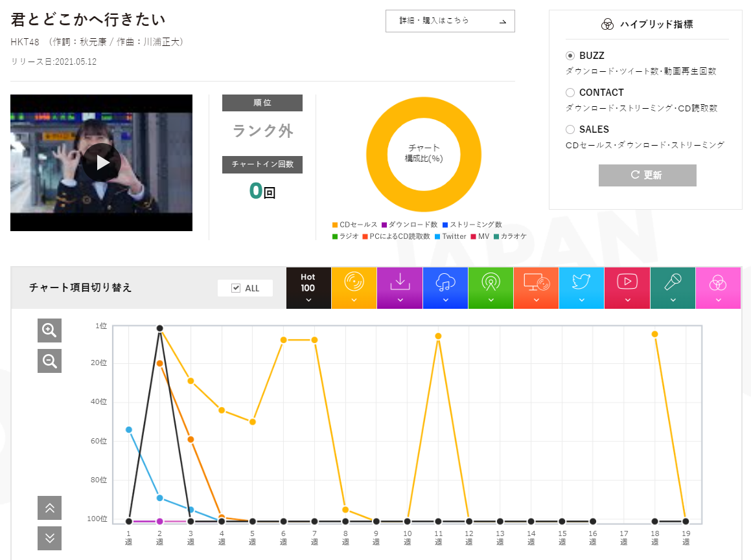Toggle the Twitter bird icon
Viewport: 751px width, 560px height.
(x=581, y=282)
